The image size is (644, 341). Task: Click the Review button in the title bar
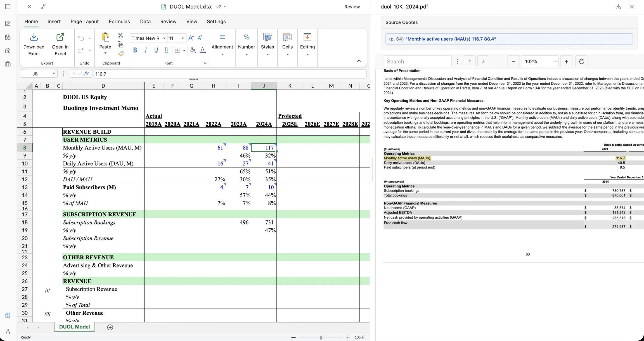[352, 7]
